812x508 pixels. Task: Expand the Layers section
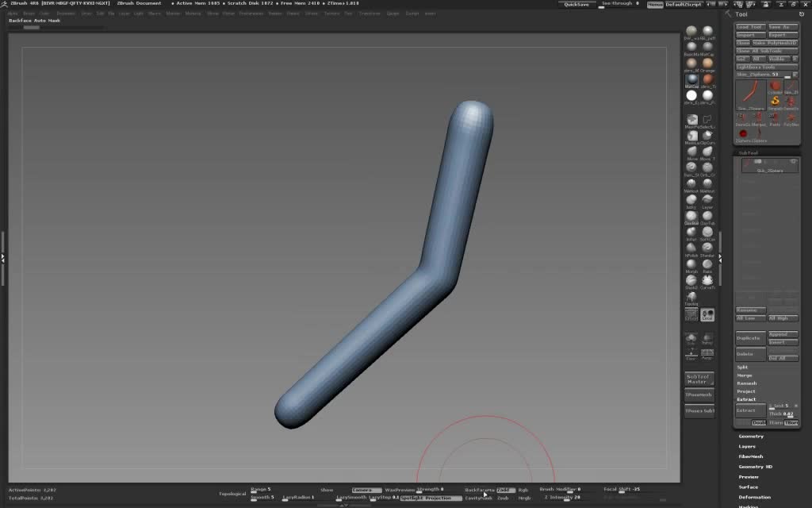[x=747, y=446]
